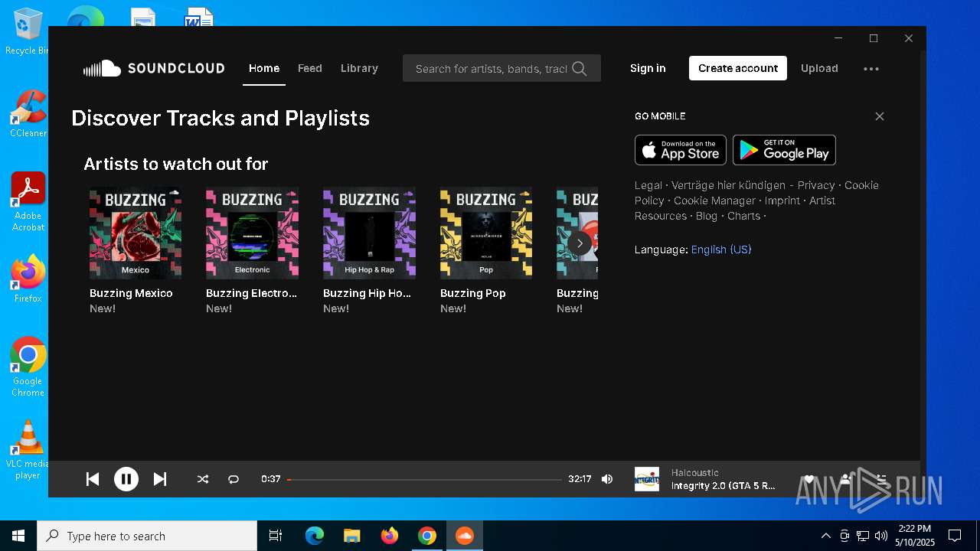Open the Verträge hier kündigen link
This screenshot has height=551, width=980.
click(728, 185)
